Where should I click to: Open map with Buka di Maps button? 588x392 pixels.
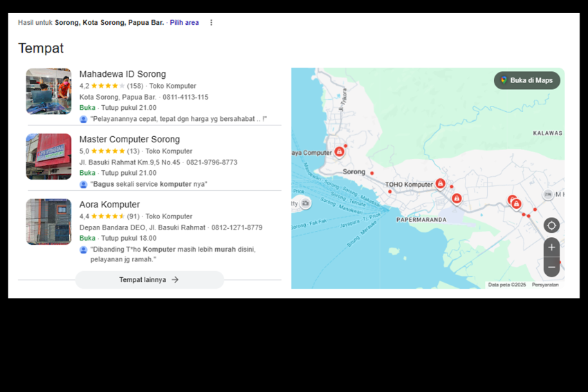[527, 81]
